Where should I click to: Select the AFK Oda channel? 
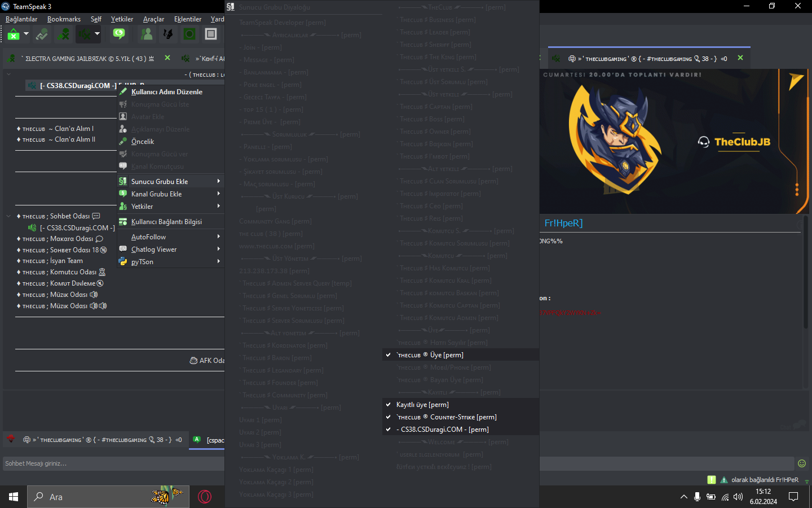tap(207, 361)
